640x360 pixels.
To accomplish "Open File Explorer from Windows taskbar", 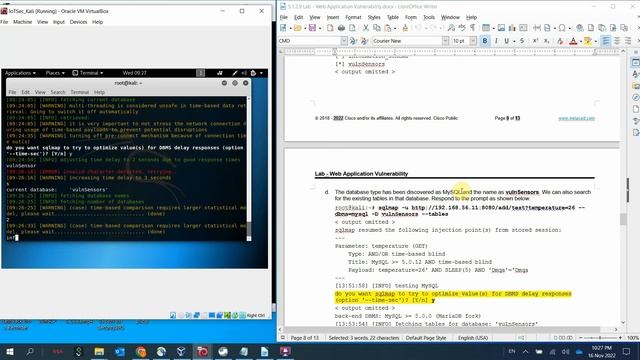I will coord(99,351).
